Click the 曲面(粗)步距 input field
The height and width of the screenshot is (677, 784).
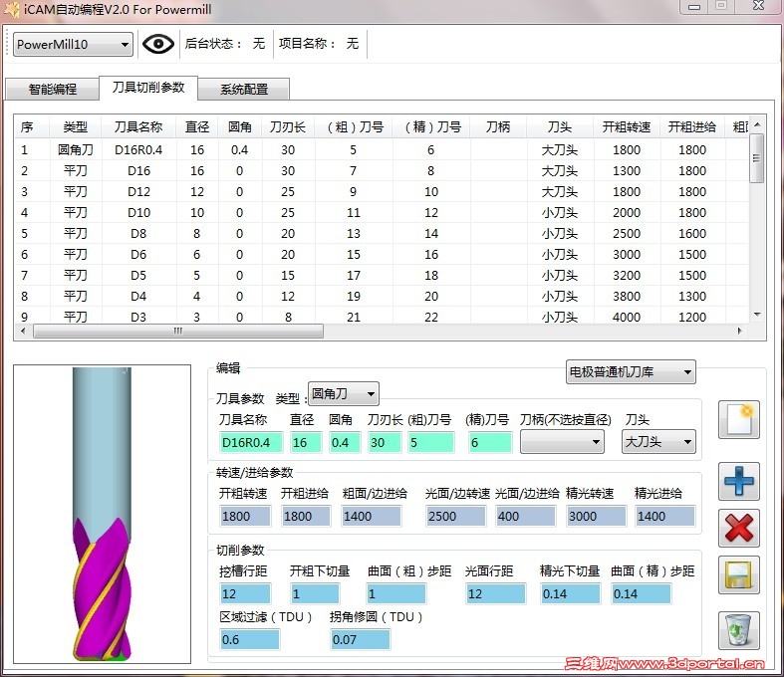click(x=396, y=594)
